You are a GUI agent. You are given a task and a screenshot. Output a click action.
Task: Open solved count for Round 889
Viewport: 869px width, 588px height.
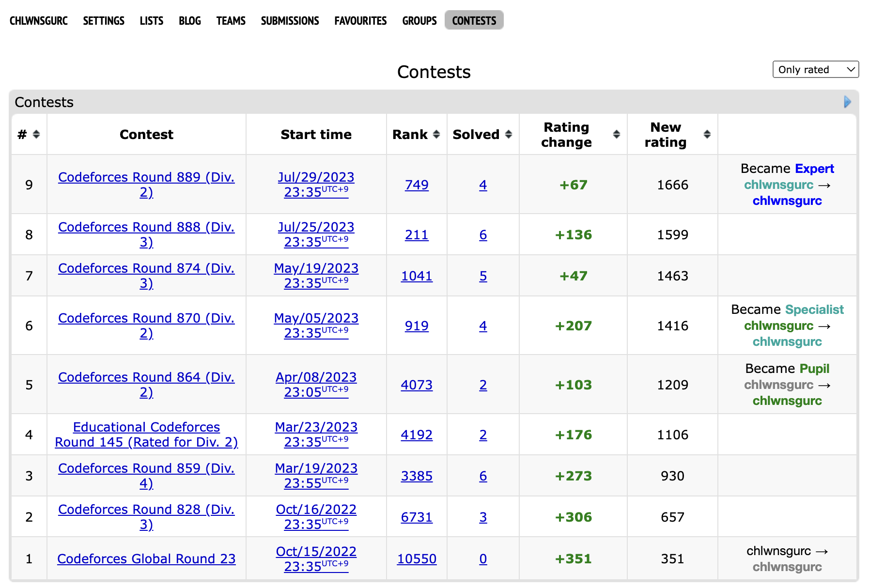coord(483,185)
